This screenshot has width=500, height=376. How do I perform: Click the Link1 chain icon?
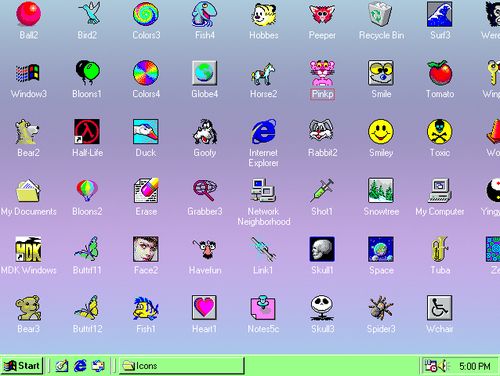coord(263,249)
